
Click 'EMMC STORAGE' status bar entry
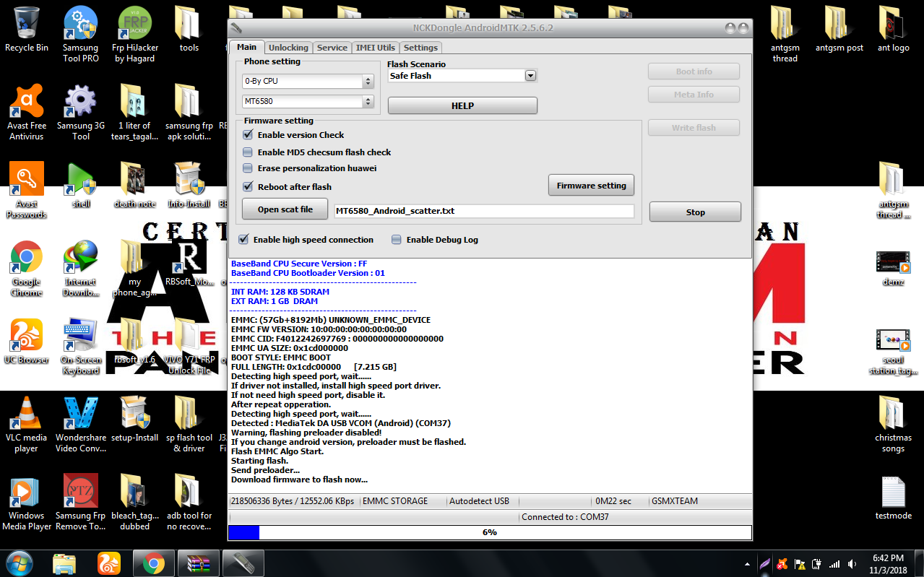395,501
